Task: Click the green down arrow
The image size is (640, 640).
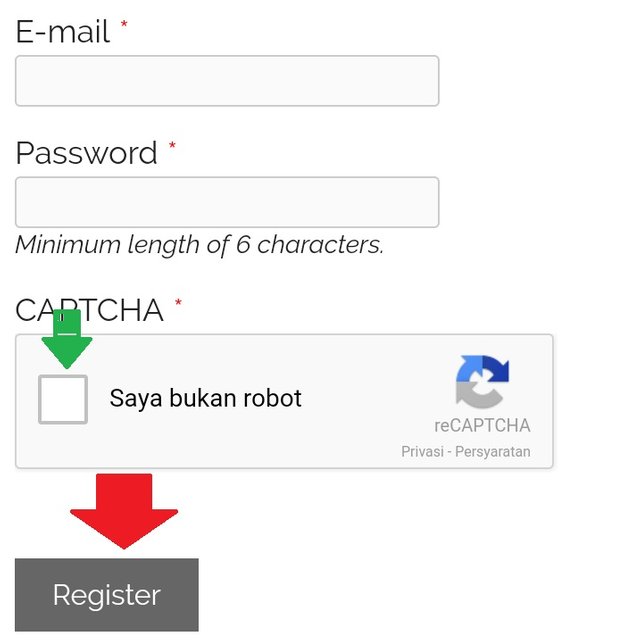Action: (67, 345)
